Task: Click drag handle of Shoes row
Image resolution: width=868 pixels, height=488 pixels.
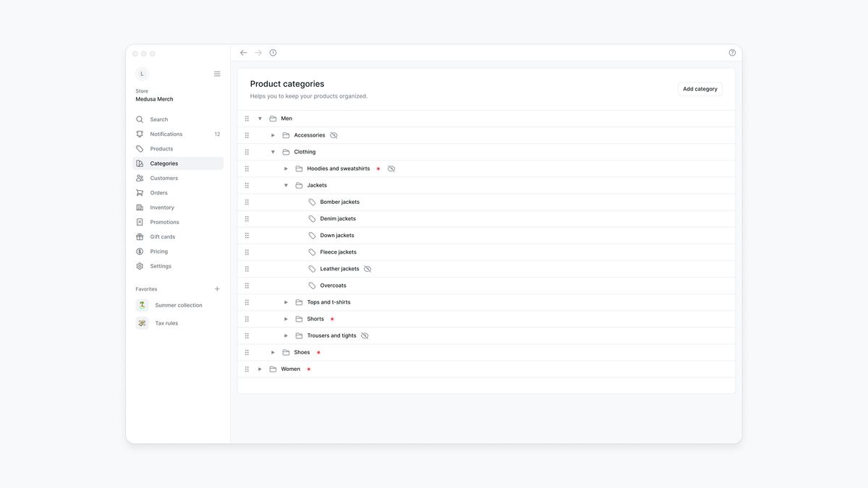Action: [x=247, y=353]
